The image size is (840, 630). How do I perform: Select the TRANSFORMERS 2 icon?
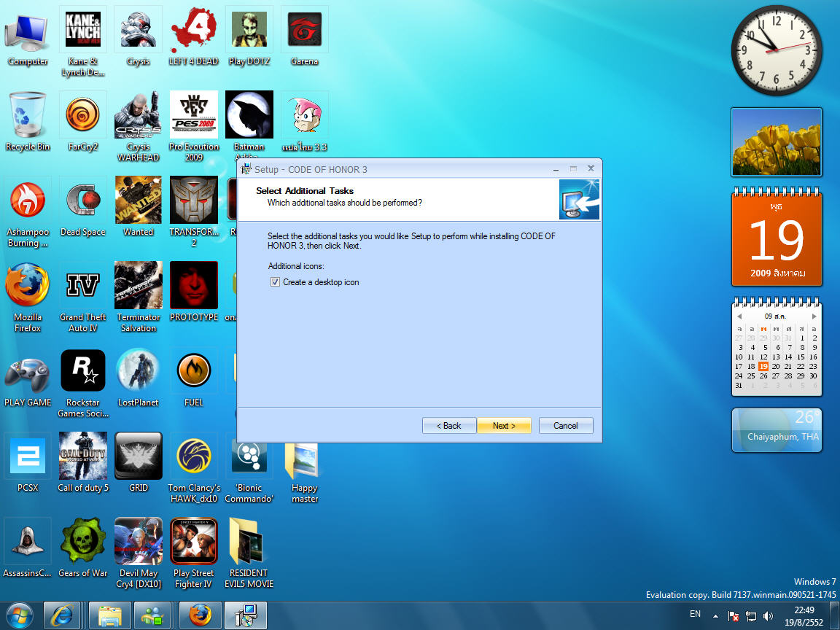tap(194, 213)
